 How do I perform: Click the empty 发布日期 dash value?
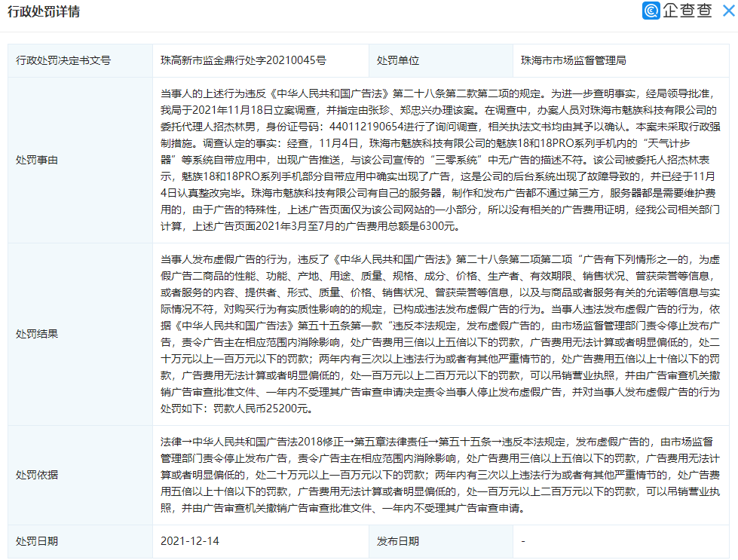[523, 541]
